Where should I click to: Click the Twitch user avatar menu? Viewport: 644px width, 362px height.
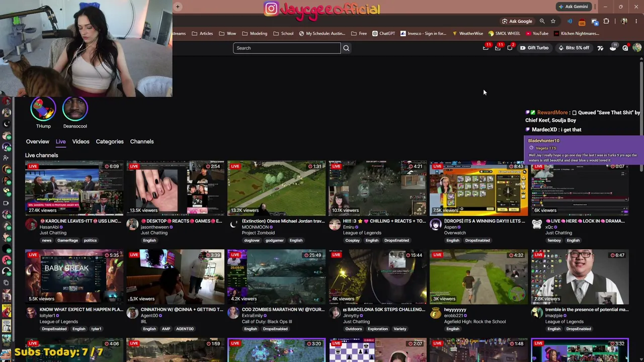[x=637, y=48]
